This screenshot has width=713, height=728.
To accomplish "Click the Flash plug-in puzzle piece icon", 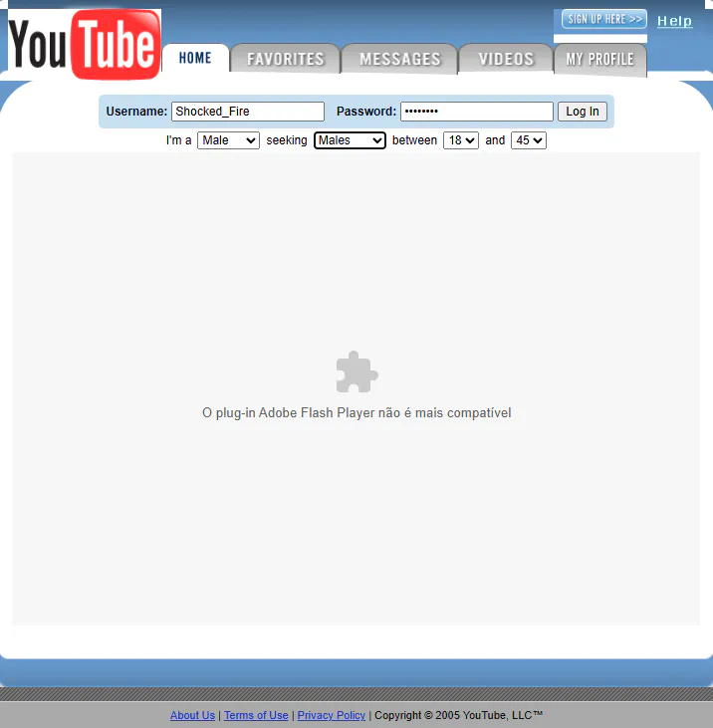I will pos(356,371).
